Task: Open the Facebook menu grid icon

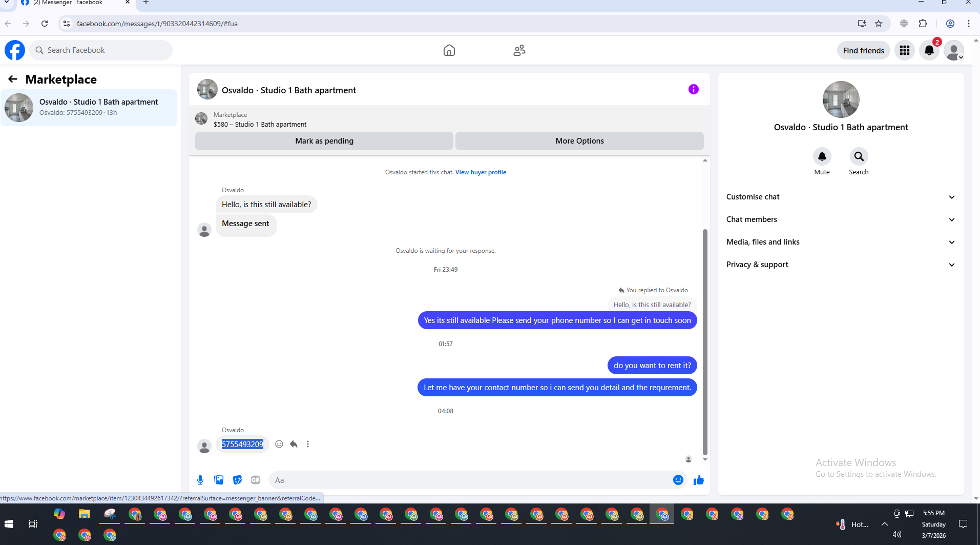Action: (x=904, y=50)
